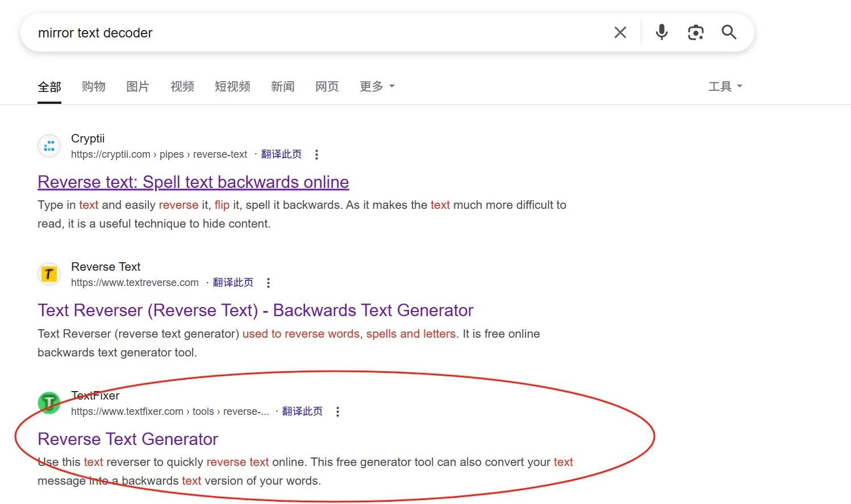Viewport: 851px width, 504px height.
Task: Open three-dot menu for TextFixer result
Action: coord(337,411)
